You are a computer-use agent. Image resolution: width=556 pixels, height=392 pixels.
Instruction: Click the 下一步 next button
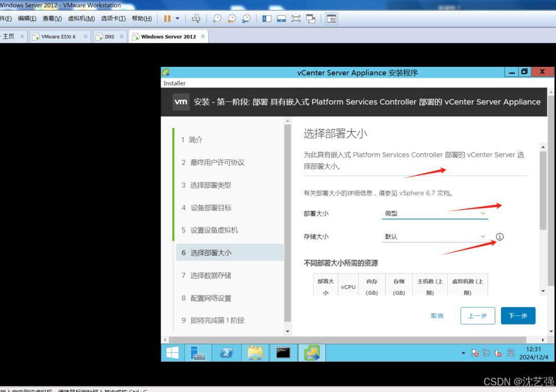pos(518,316)
